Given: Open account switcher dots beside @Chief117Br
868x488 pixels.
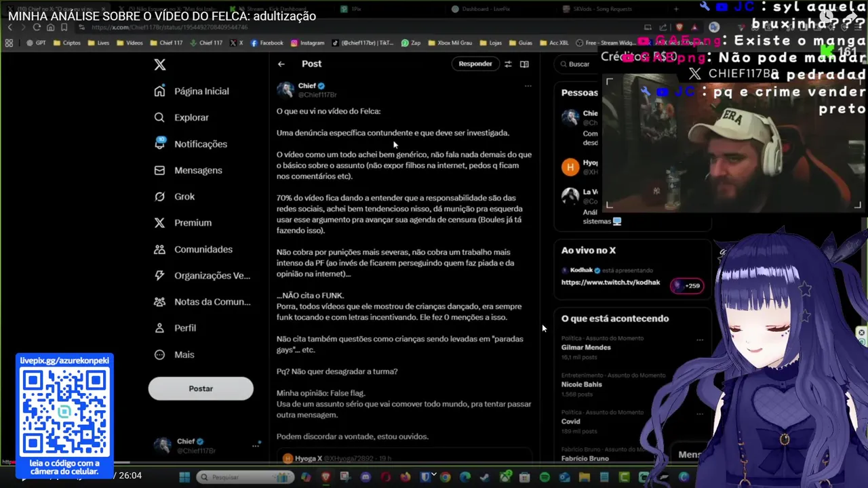Looking at the screenshot, I should click(x=256, y=445).
